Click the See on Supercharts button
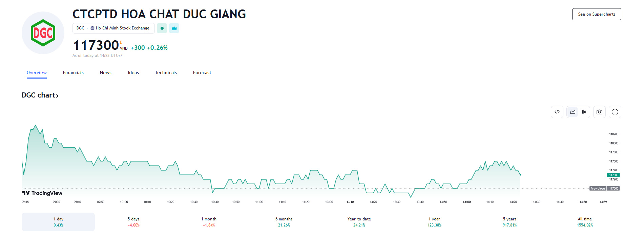Screen dimensions: 644x237 pyautogui.click(x=596, y=14)
